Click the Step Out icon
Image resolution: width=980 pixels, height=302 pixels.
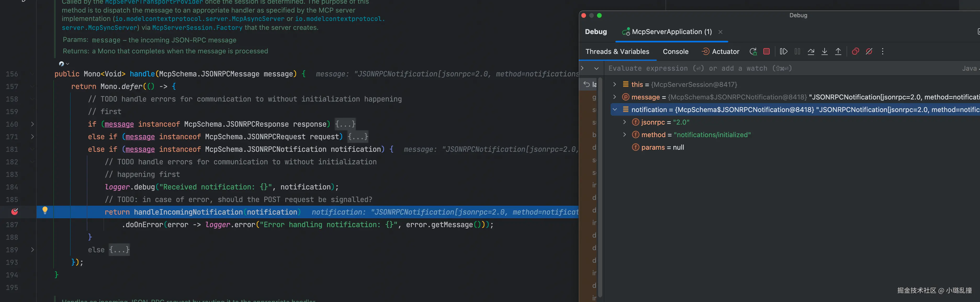pyautogui.click(x=838, y=52)
